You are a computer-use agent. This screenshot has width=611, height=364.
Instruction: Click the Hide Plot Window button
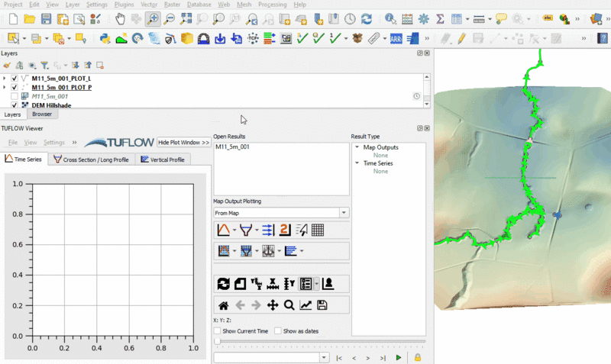[x=183, y=143]
